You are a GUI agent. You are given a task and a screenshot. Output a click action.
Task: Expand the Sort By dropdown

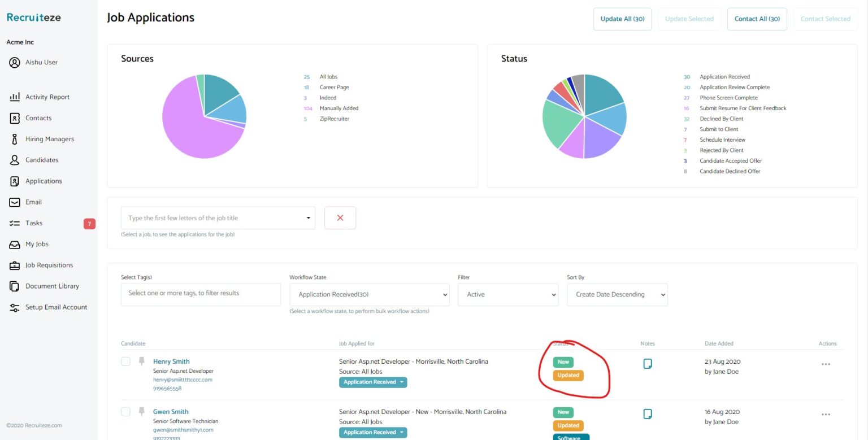617,294
